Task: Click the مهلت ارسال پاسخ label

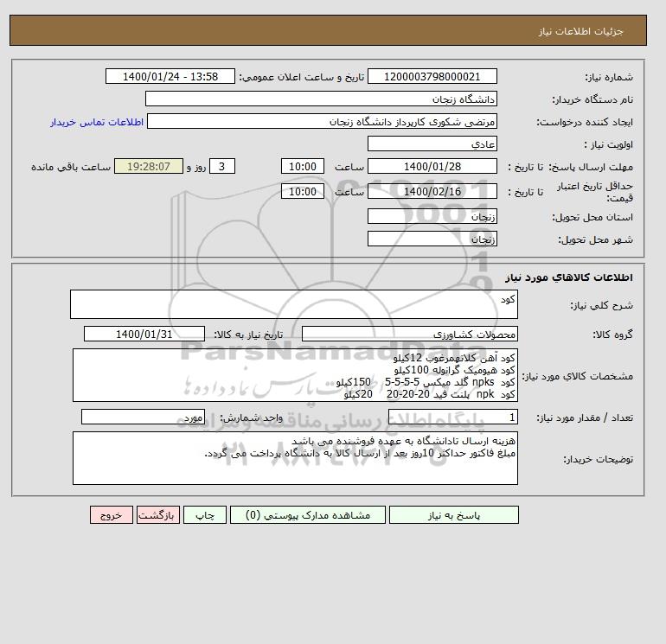Action: tap(591, 167)
